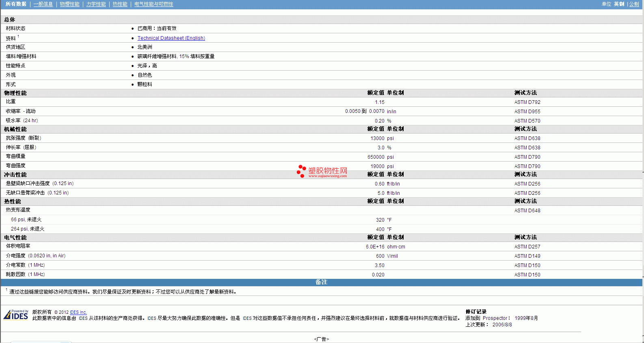Select the ASTM D149 test method

coord(527,256)
